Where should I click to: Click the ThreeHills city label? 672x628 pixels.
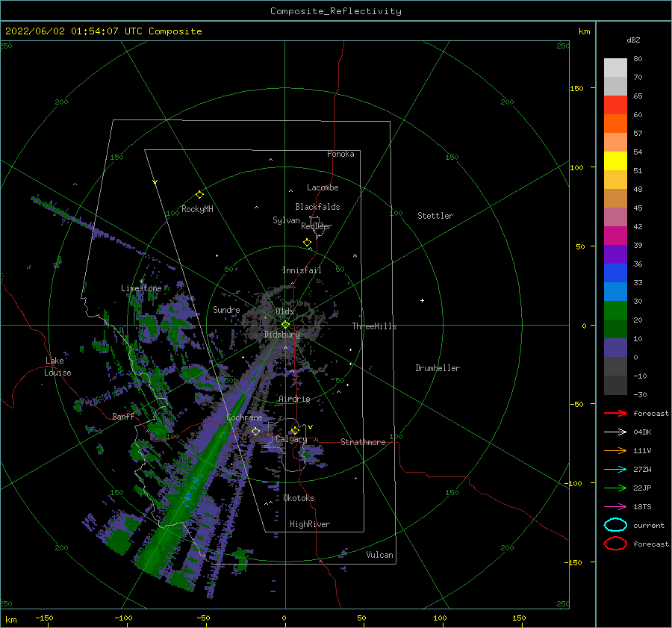tap(375, 326)
